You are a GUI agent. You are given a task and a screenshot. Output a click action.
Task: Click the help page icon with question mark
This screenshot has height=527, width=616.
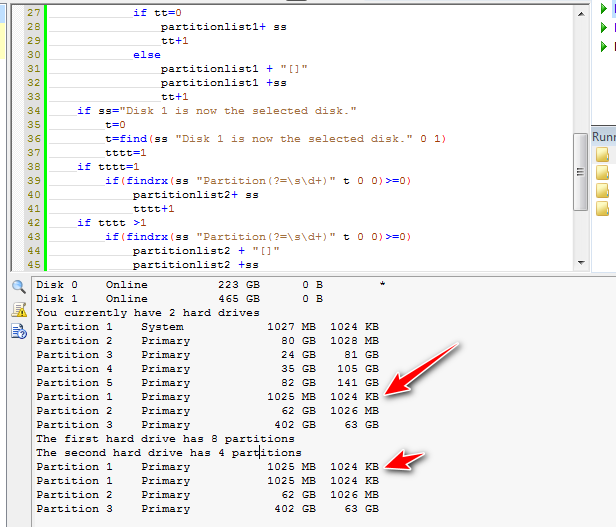pyautogui.click(x=18, y=331)
